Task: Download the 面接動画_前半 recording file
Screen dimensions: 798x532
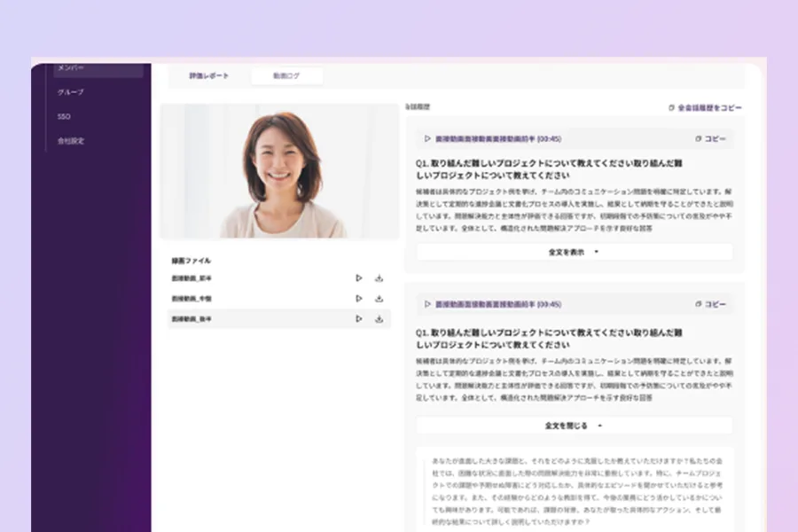Action: coord(379,278)
